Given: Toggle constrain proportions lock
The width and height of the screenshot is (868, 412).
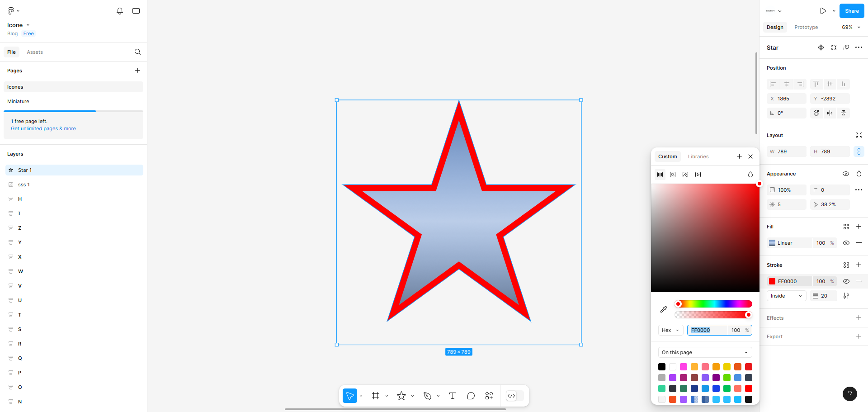Looking at the screenshot, I should (859, 152).
